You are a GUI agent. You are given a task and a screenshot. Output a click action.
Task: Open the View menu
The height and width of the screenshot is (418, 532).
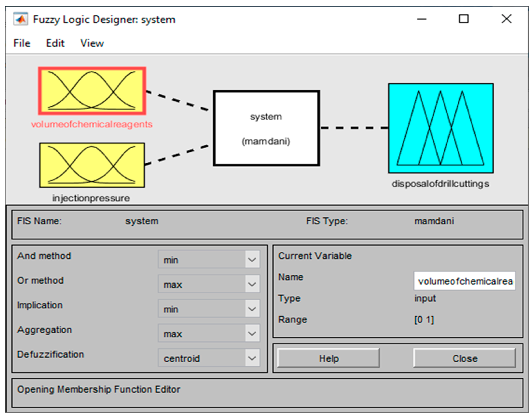(x=92, y=43)
